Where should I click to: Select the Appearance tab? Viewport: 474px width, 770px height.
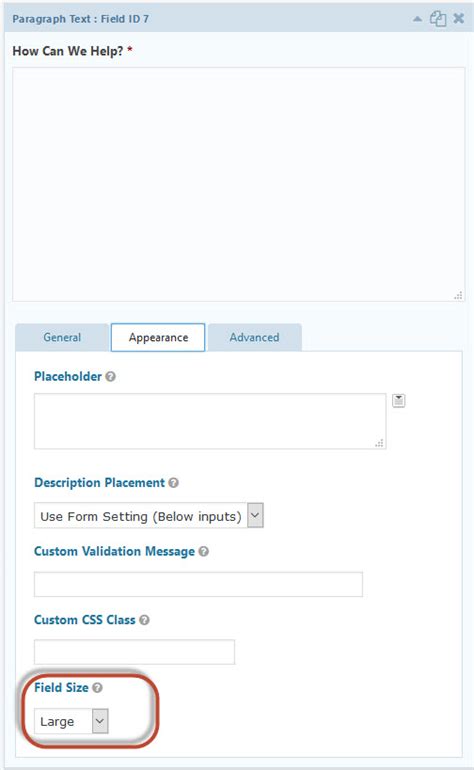[x=158, y=337]
